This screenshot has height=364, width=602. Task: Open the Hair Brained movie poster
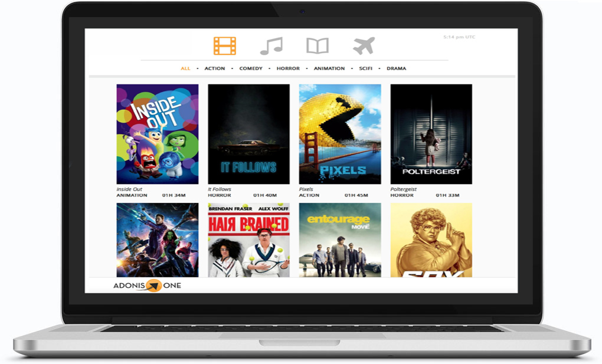click(x=249, y=240)
